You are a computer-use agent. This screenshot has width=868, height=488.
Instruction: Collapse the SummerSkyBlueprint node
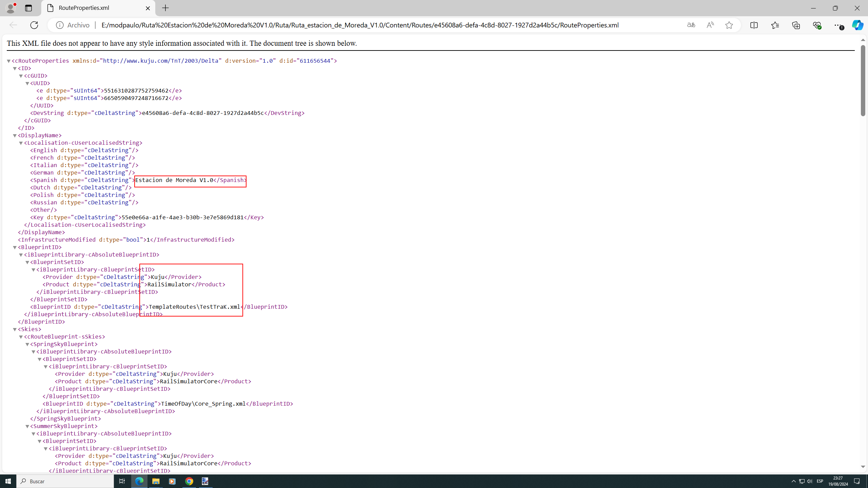(27, 426)
